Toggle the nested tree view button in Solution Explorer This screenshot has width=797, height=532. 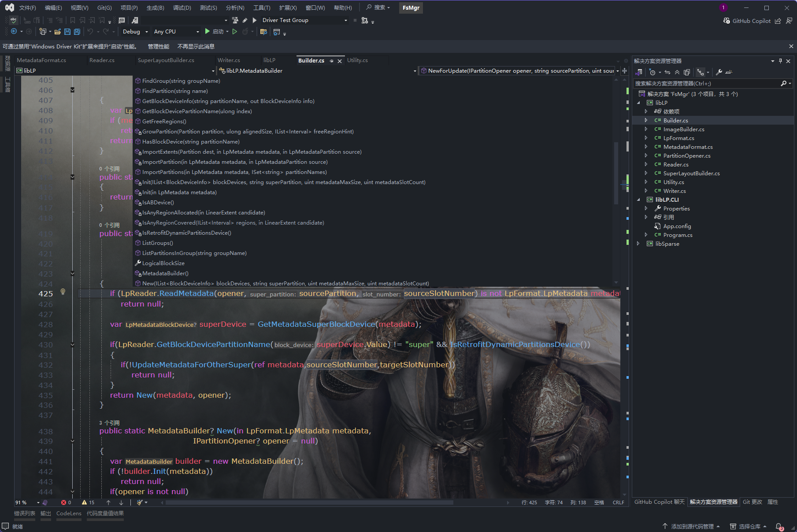[701, 72]
